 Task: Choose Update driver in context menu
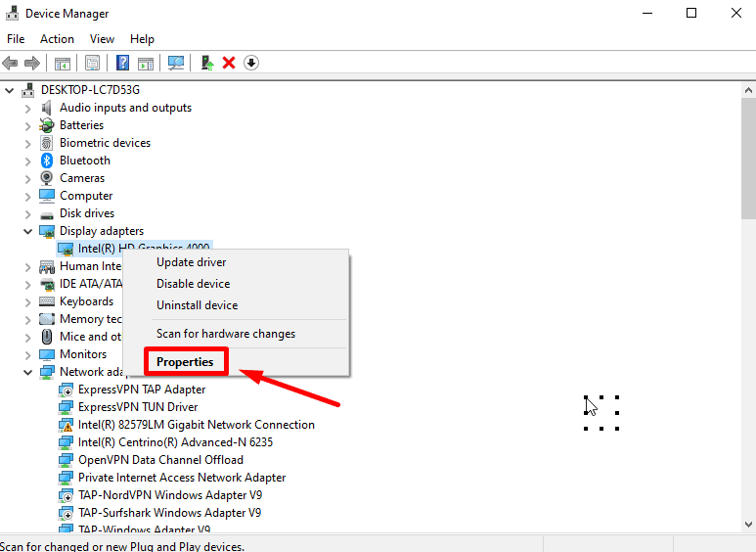point(237,262)
